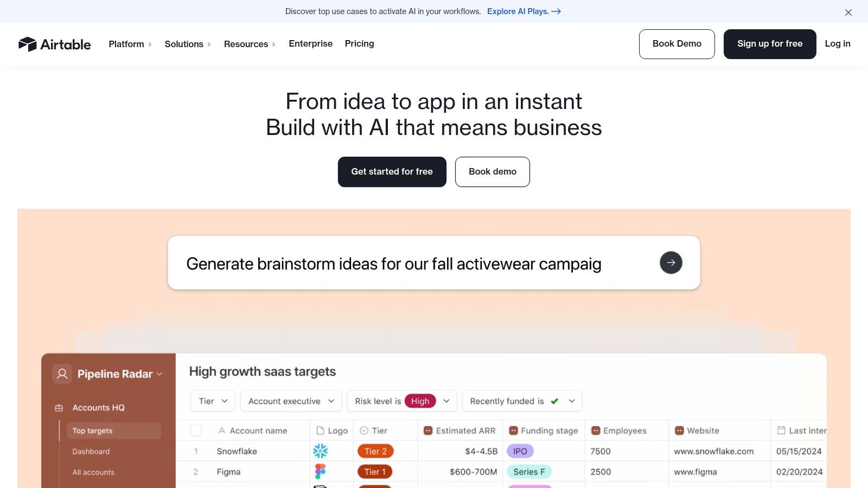868x488 pixels.
Task: Follow the Explore AI Plays link
Action: click(x=524, y=11)
